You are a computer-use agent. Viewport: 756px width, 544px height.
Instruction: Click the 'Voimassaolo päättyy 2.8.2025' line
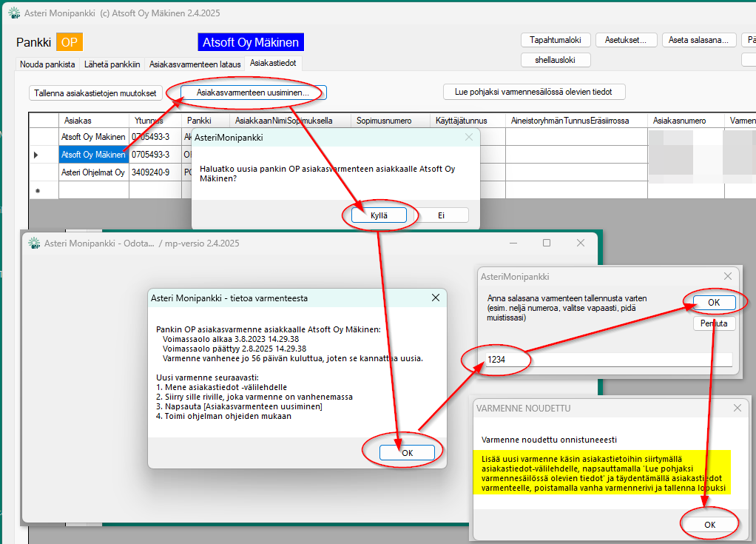click(x=234, y=349)
